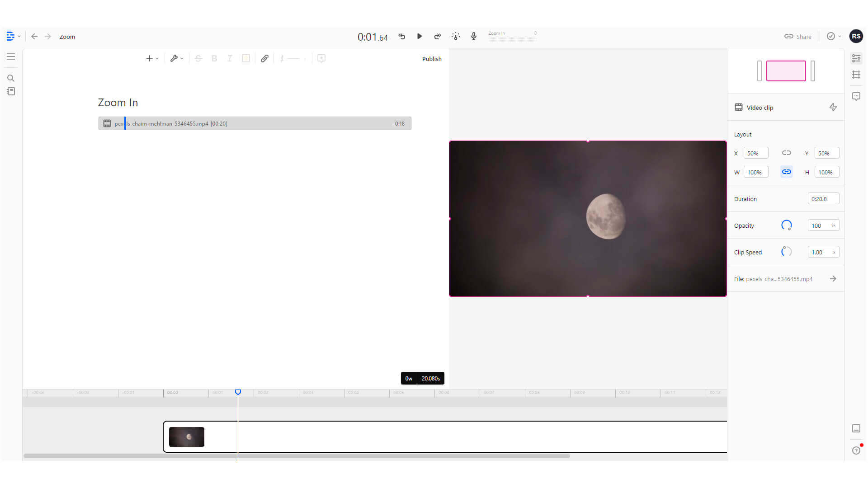Viewport: 868px width, 488px height.
Task: Open the hamburger menu in left sidebar
Action: pyautogui.click(x=11, y=56)
